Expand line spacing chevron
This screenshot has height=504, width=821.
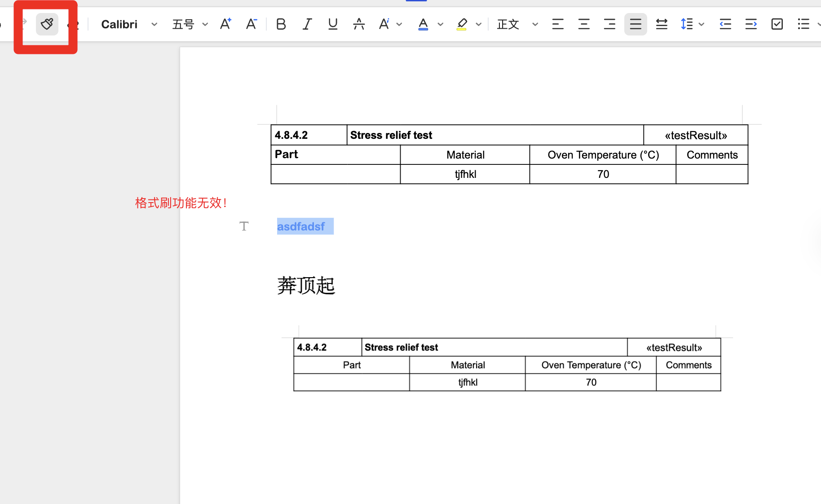[702, 24]
